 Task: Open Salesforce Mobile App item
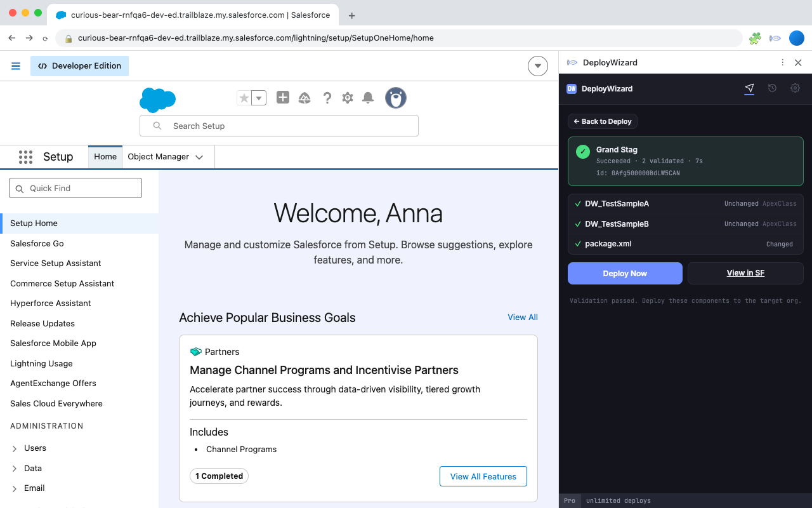(x=53, y=344)
